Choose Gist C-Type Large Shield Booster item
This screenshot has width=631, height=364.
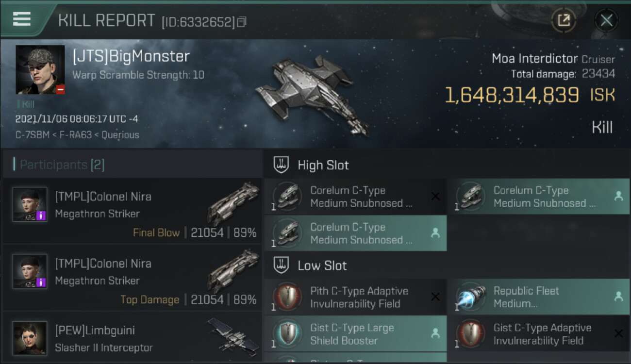(355, 334)
